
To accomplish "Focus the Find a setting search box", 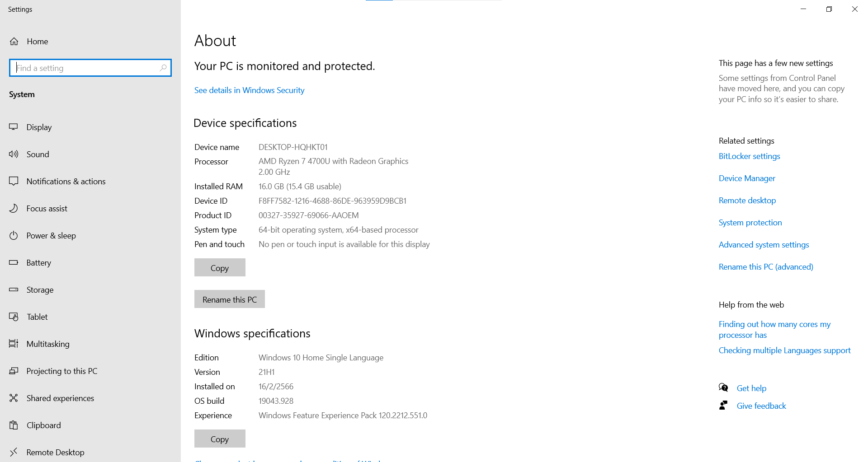I will 86,68.
